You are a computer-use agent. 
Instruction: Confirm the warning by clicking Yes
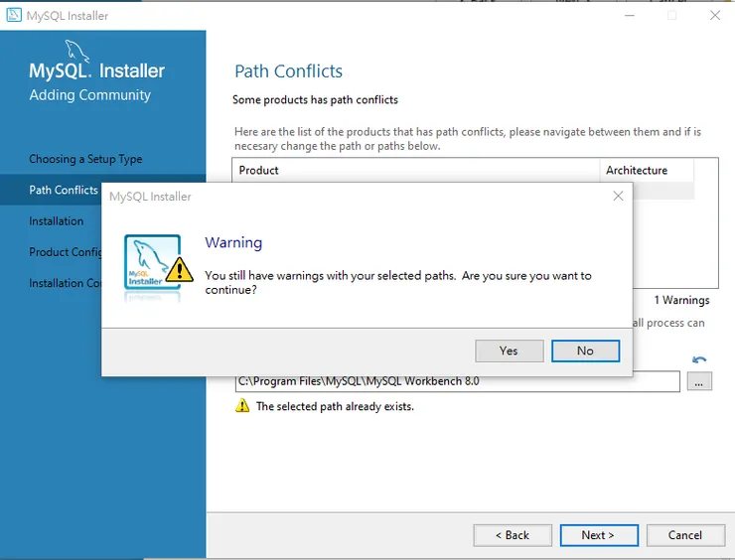tap(510, 351)
